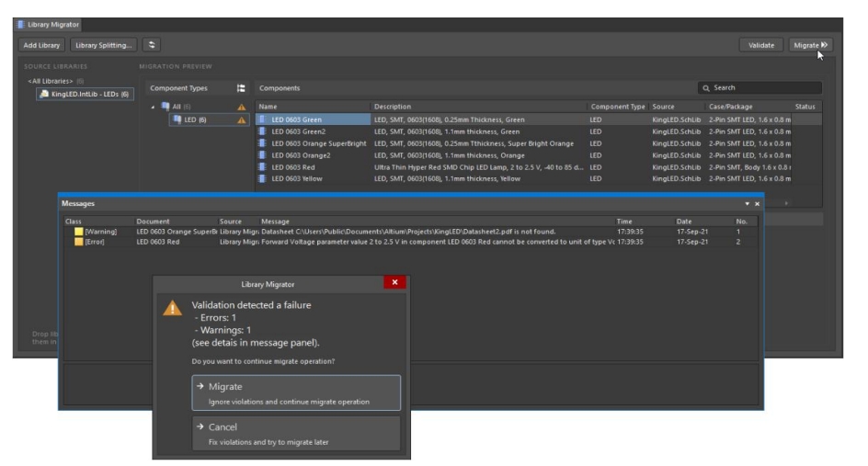
Task: Click the No. column header in Messages
Action: (746, 222)
